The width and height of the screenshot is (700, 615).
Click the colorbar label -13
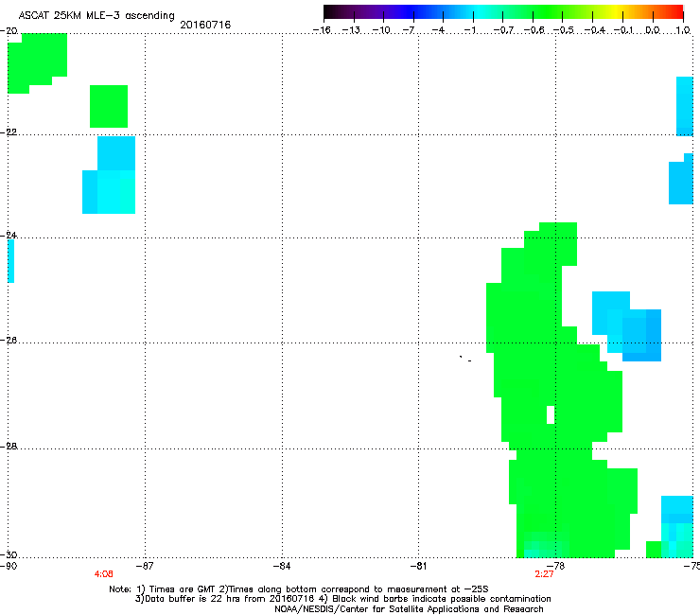[x=351, y=30]
